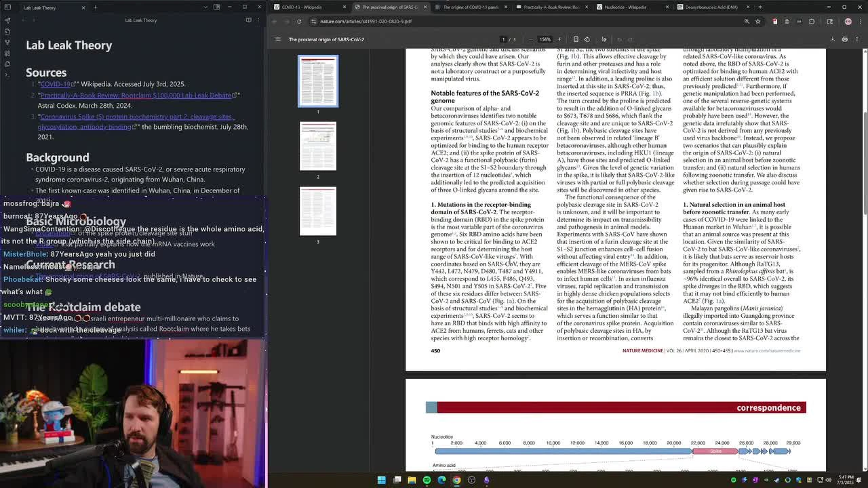This screenshot has width=868, height=488.
Task: Select PDF page 2 thumbnail
Action: click(318, 146)
